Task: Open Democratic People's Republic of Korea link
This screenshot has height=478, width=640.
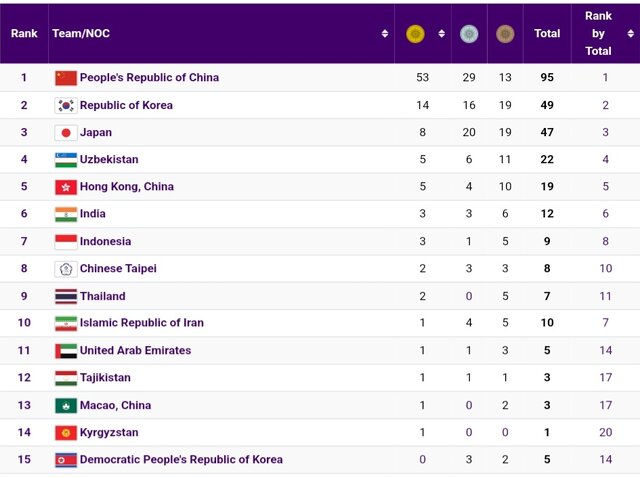Action: 181,460
